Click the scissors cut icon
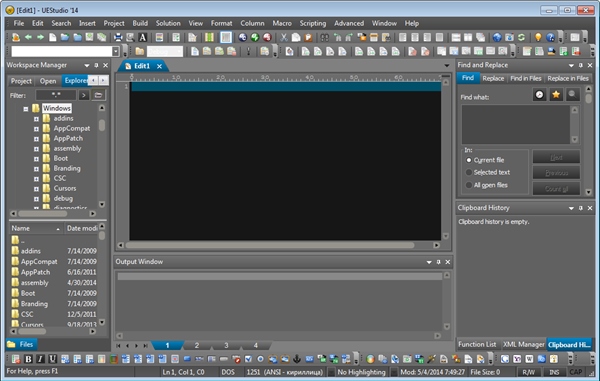 [x=284, y=37]
